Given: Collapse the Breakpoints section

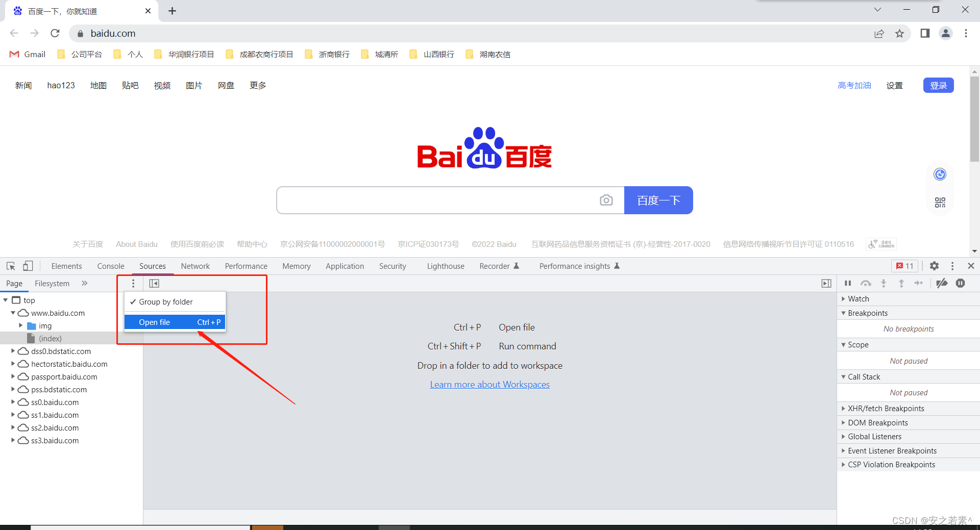Looking at the screenshot, I should (x=909, y=313).
